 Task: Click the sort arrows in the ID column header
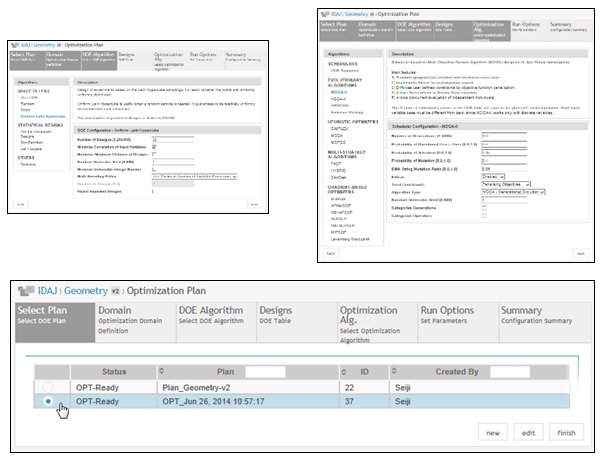[x=344, y=372]
